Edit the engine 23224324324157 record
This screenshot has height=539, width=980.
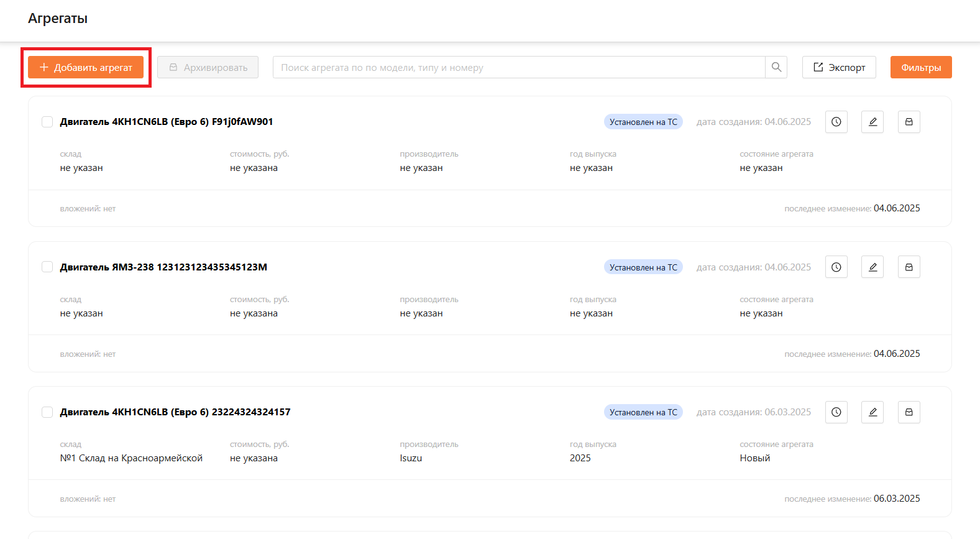click(x=872, y=412)
